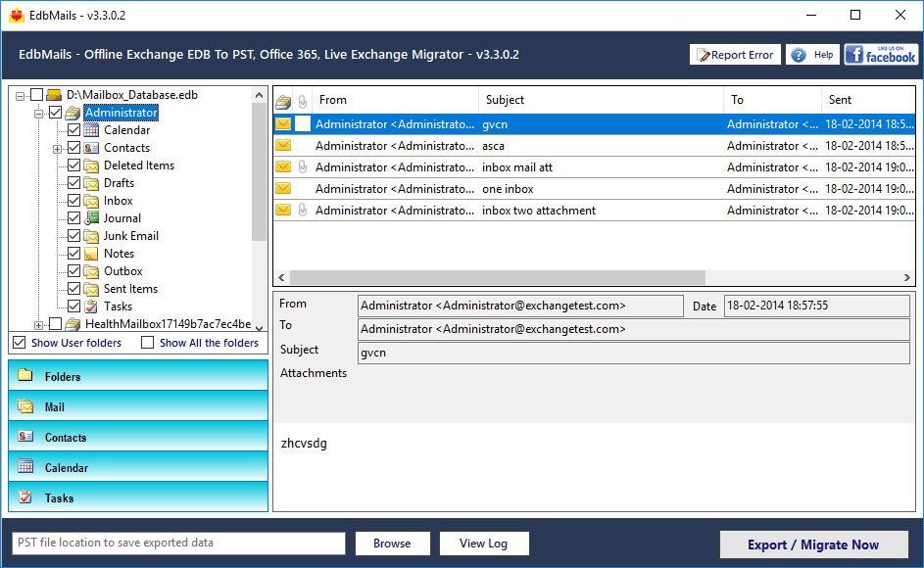
Task: Click the Outbox folder icon
Action: pos(91,271)
